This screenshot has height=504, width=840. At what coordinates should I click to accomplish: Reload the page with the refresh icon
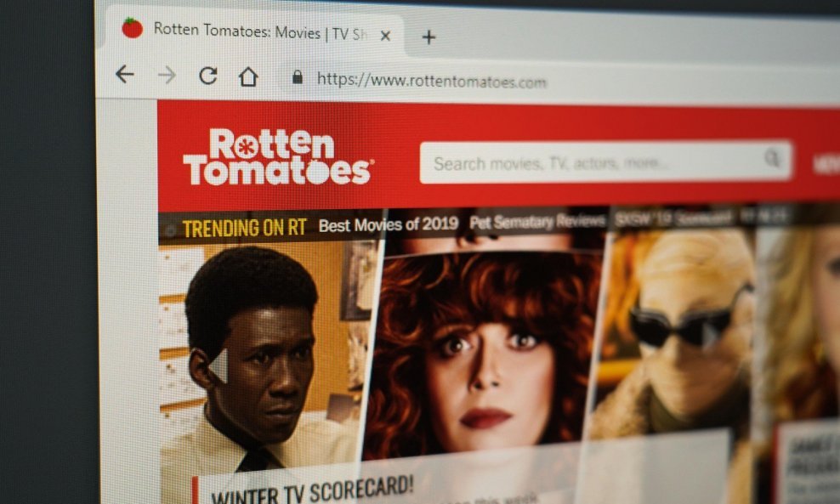click(207, 76)
